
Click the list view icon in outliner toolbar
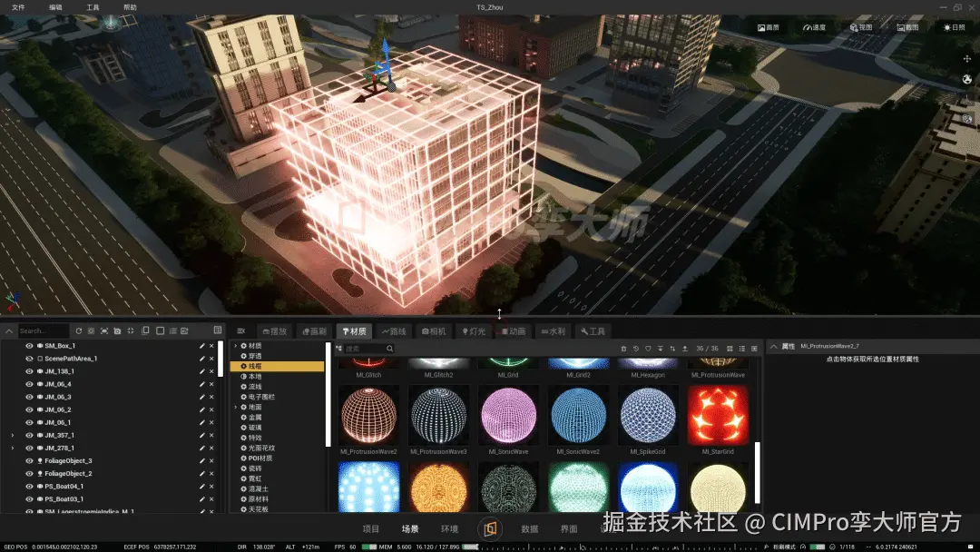[173, 331]
